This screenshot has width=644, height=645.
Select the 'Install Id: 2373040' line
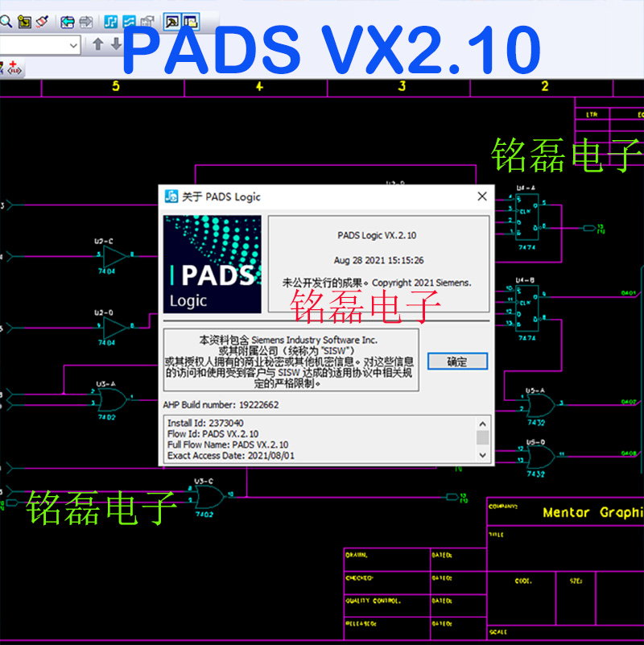[205, 423]
